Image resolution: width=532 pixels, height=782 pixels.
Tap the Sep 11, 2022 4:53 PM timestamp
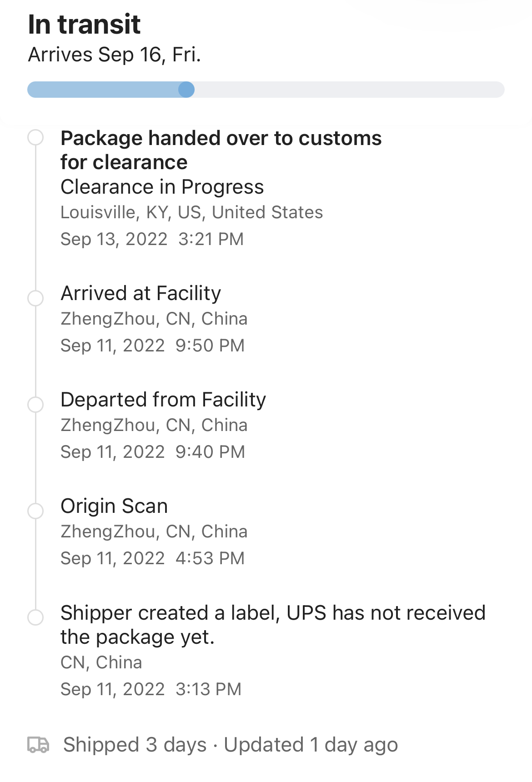(x=152, y=558)
